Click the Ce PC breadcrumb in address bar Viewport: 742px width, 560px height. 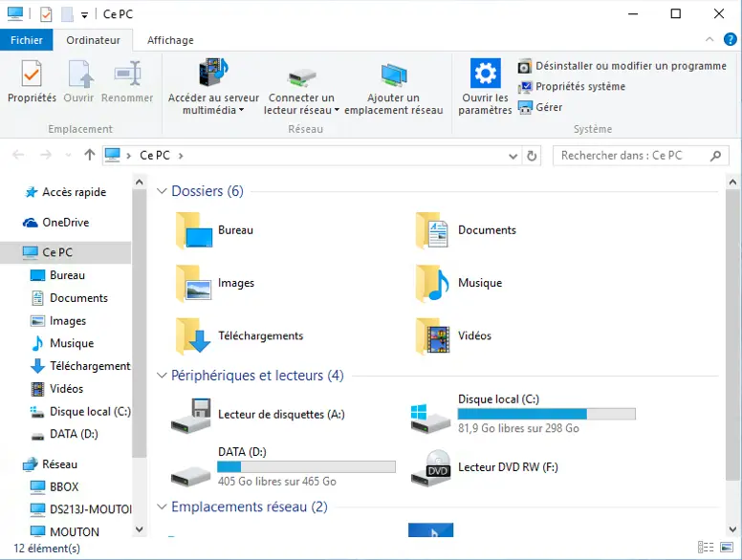coord(155,156)
